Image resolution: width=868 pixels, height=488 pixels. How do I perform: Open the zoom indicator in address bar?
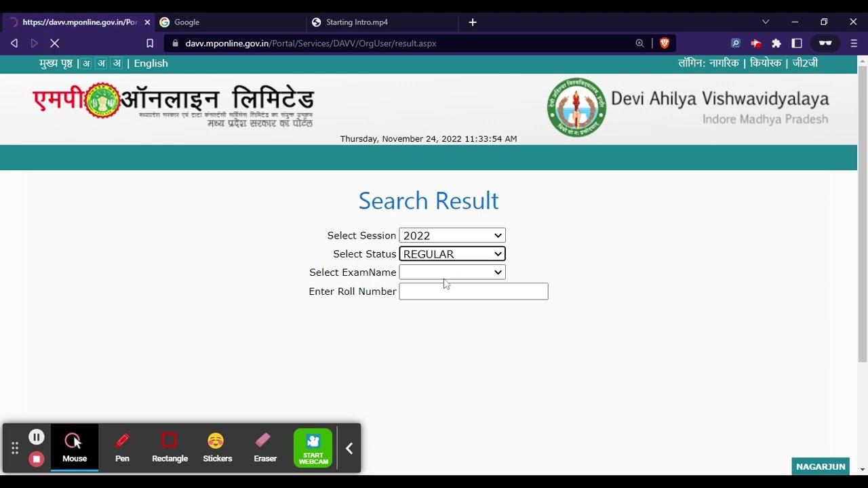tap(639, 43)
